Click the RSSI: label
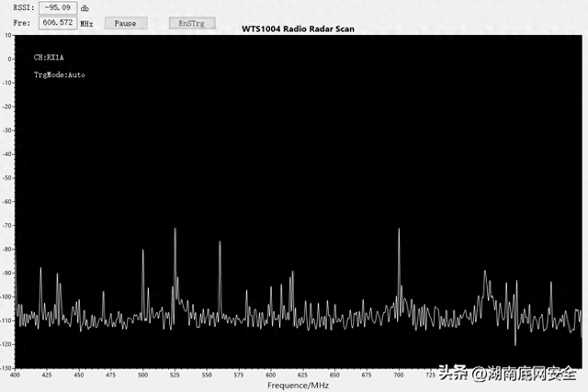 click(x=24, y=8)
